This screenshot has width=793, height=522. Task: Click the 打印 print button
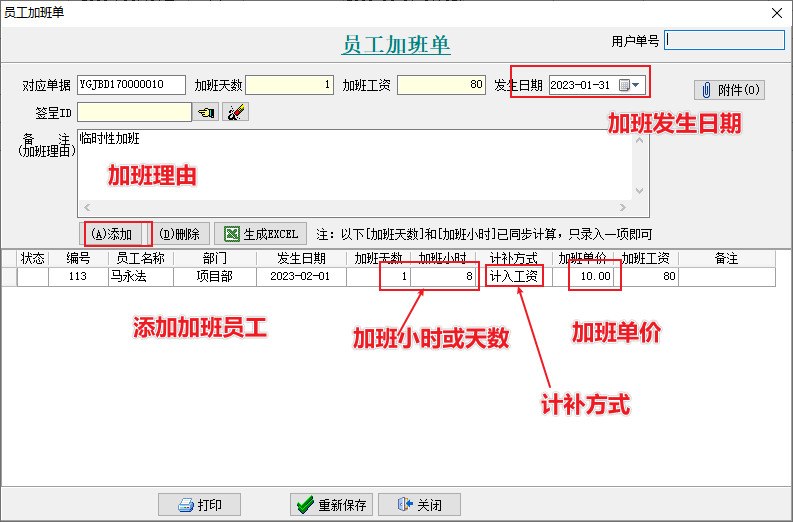click(199, 505)
